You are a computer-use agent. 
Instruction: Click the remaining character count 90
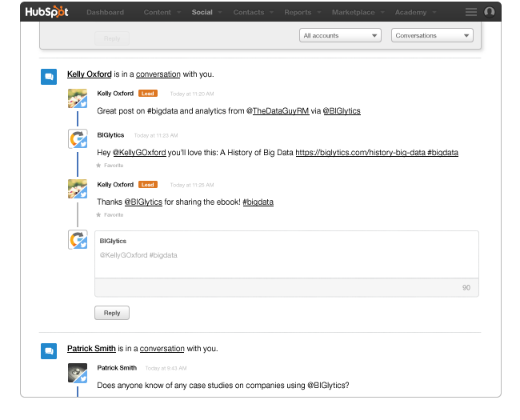click(x=466, y=288)
